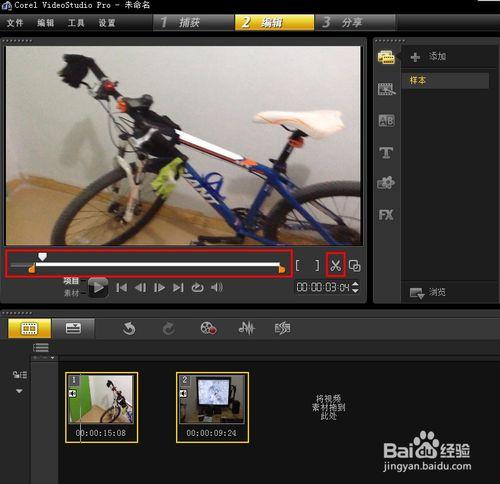
Task: Open the 文件 menu
Action: pyautogui.click(x=15, y=23)
